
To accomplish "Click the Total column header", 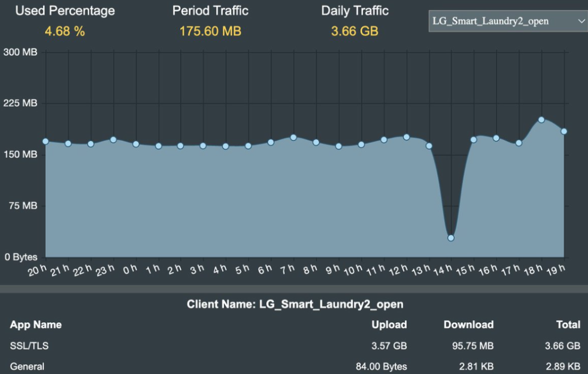I will click(x=568, y=324).
